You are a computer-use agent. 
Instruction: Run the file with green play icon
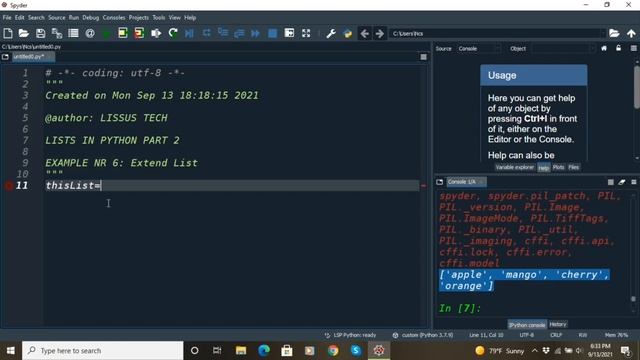(x=106, y=33)
